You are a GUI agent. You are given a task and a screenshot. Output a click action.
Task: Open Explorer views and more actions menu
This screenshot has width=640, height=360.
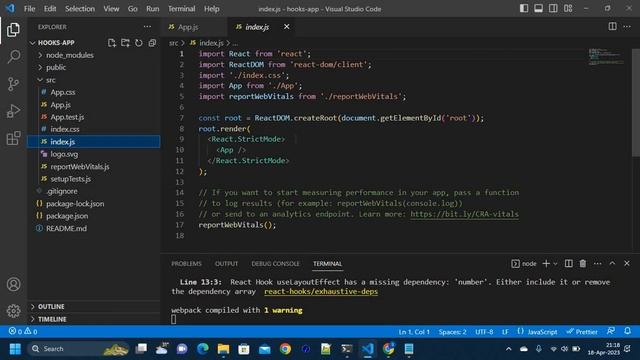point(147,27)
